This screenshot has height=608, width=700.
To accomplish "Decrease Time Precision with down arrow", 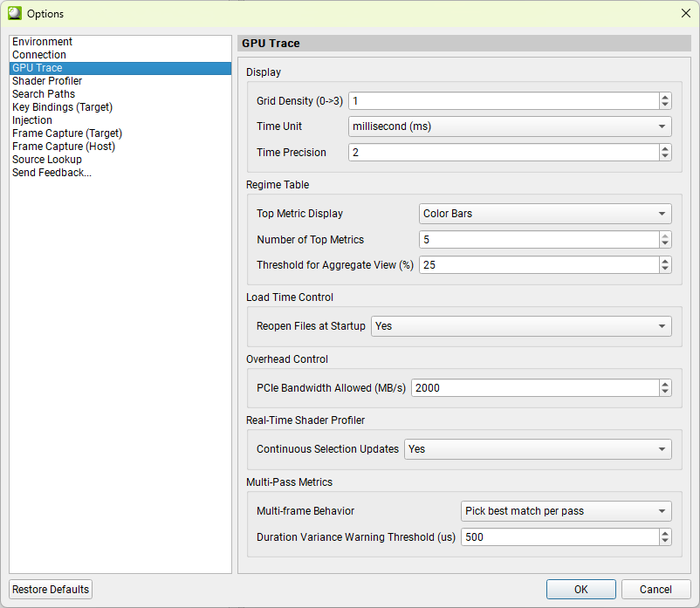I will (x=665, y=156).
